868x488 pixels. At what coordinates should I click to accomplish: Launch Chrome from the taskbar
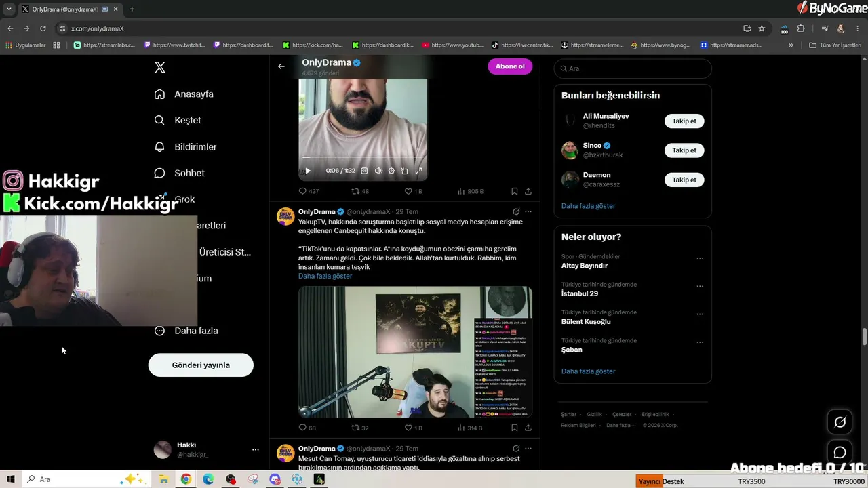[186, 479]
